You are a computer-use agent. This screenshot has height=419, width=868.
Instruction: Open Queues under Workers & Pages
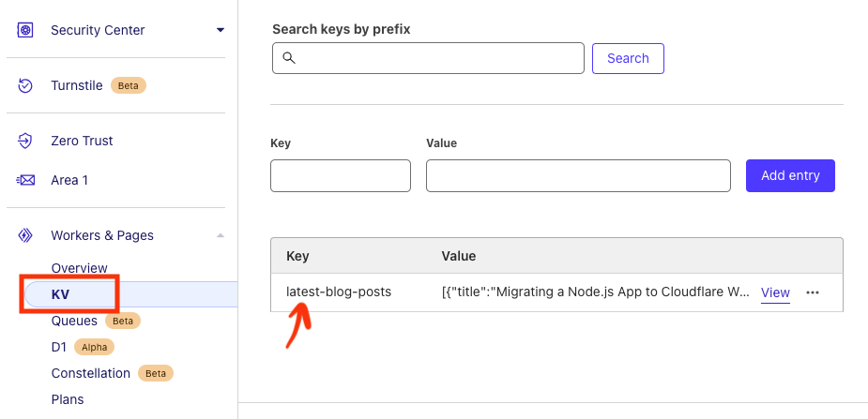coord(74,321)
